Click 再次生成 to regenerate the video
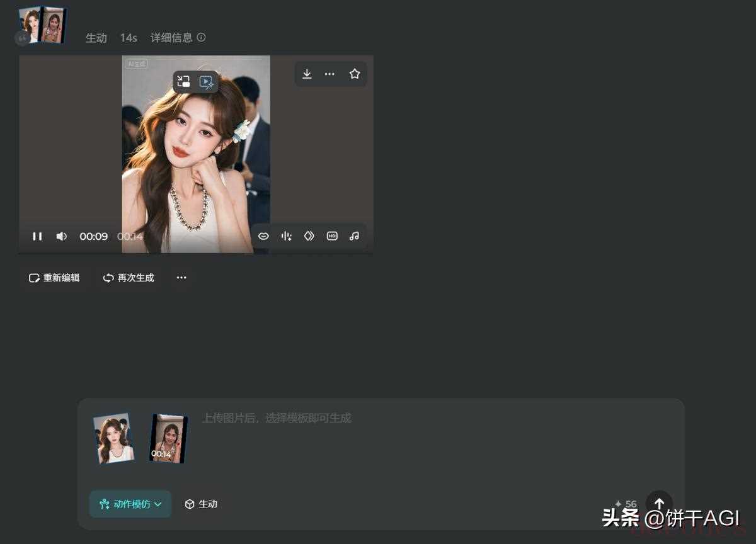Screen dimensions: 756x544 tap(129, 278)
